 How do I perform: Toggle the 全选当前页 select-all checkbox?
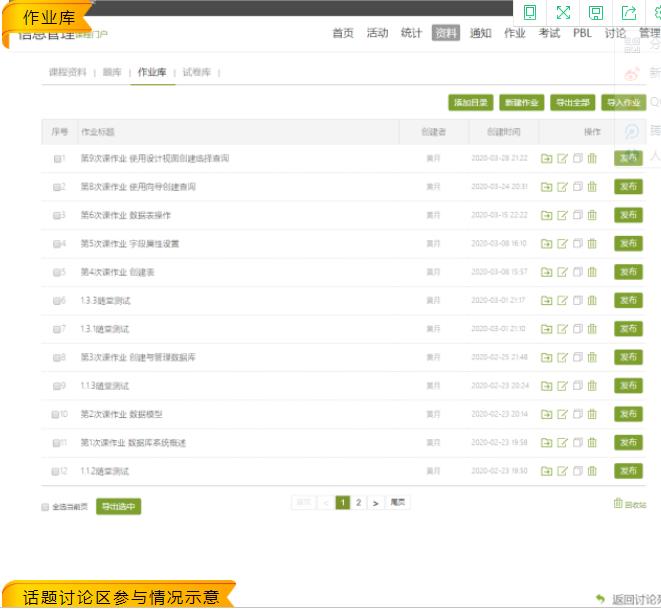tap(45, 507)
